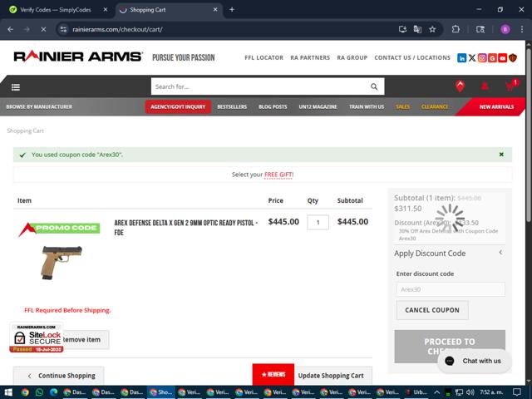Open the volume control in tray

(470, 392)
